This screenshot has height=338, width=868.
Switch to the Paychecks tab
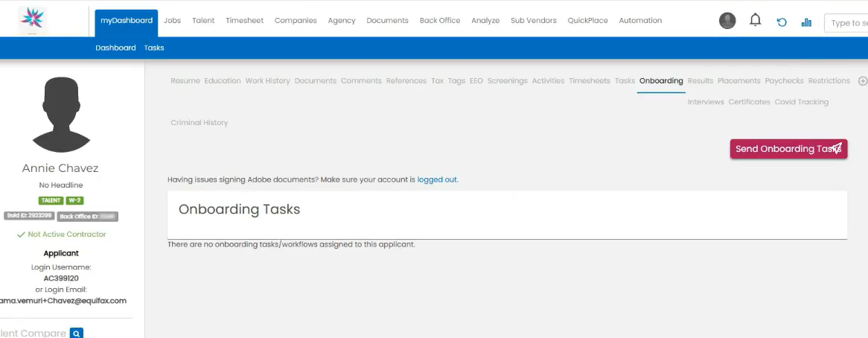click(x=785, y=80)
